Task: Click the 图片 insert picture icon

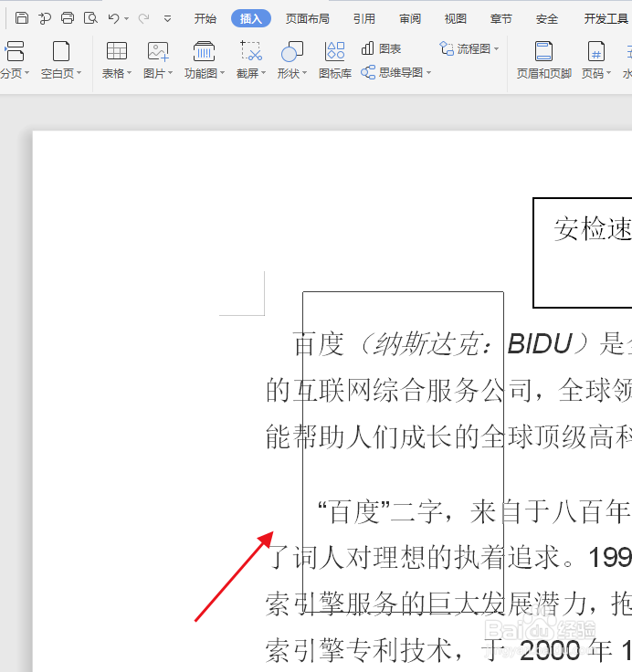Action: point(158,51)
